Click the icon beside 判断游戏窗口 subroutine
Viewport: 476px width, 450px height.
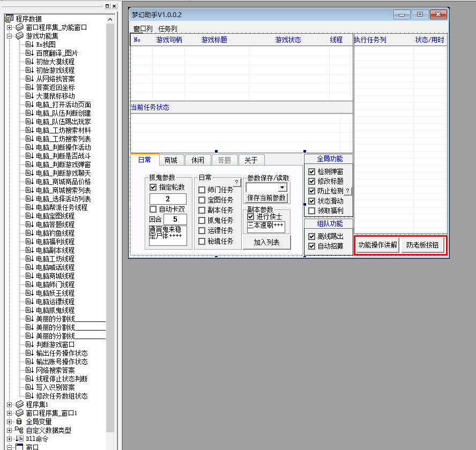[29, 344]
